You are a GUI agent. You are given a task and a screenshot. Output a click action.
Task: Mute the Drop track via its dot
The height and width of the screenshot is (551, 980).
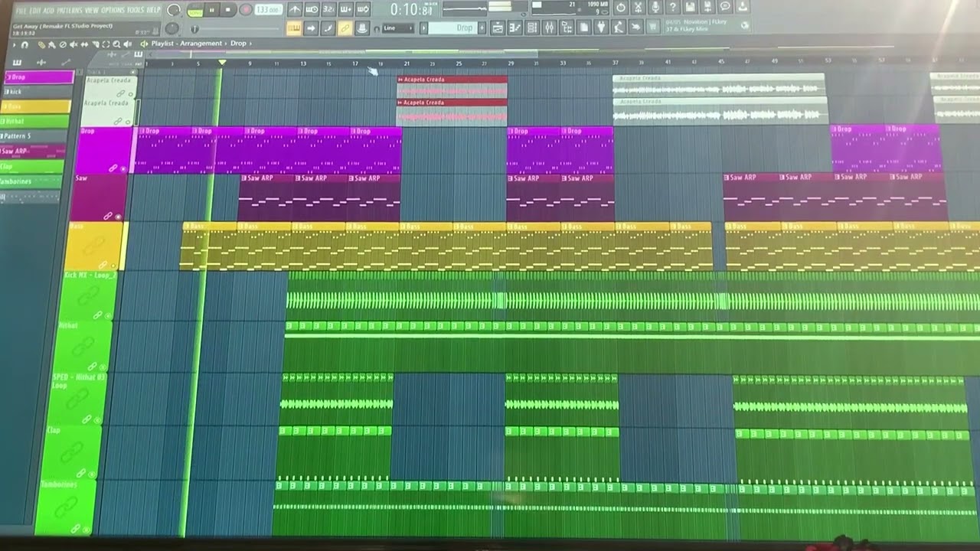(123, 169)
